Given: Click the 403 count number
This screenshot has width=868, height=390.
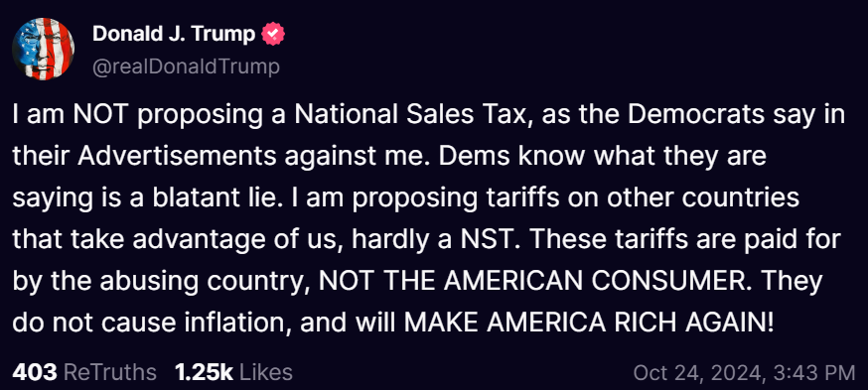Looking at the screenshot, I should pyautogui.click(x=35, y=372).
